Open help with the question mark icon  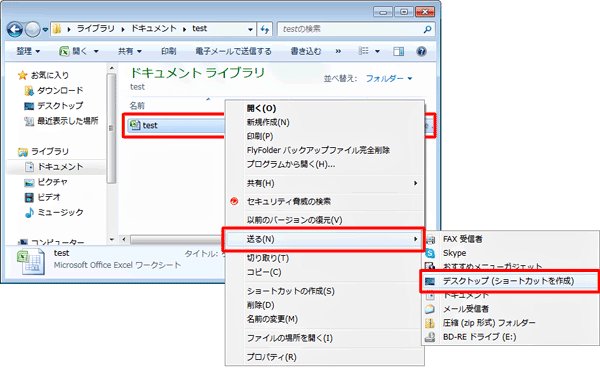(x=421, y=51)
